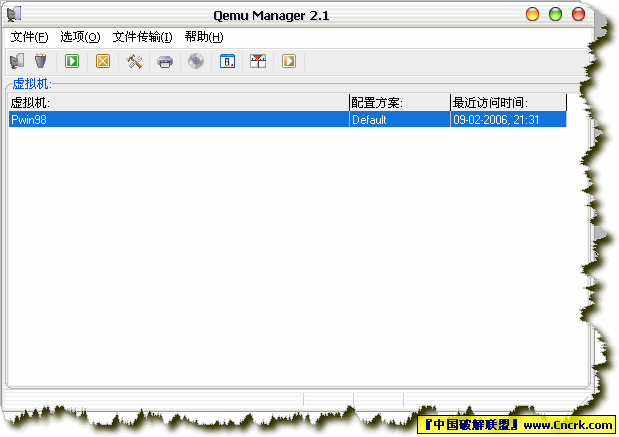Select the Pwin98 virtual machine row
The width and height of the screenshot is (619, 437).
(x=287, y=119)
